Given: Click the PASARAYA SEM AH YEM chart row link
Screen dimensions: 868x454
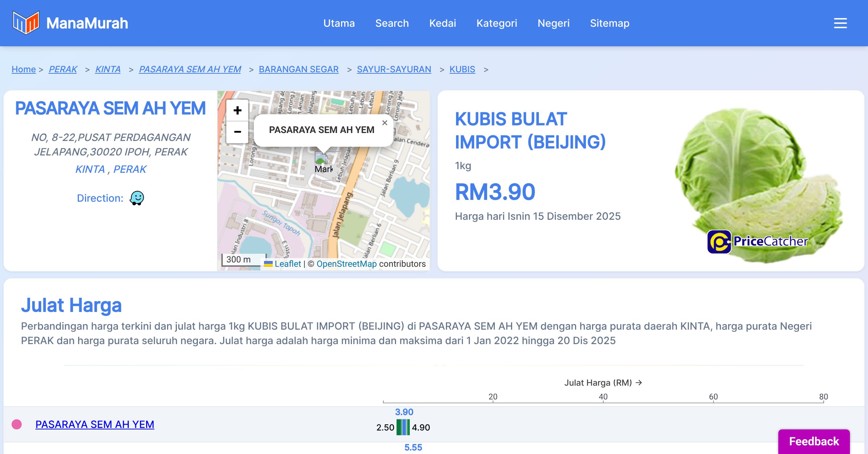Looking at the screenshot, I should [95, 424].
